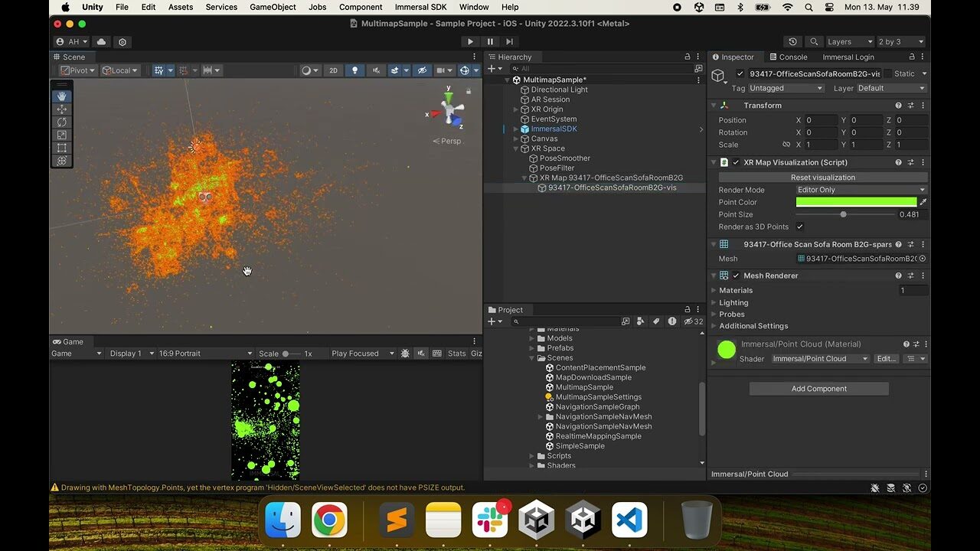Select the Rotate tool in Scene toolbar
This screenshot has width=980, height=551.
62,122
